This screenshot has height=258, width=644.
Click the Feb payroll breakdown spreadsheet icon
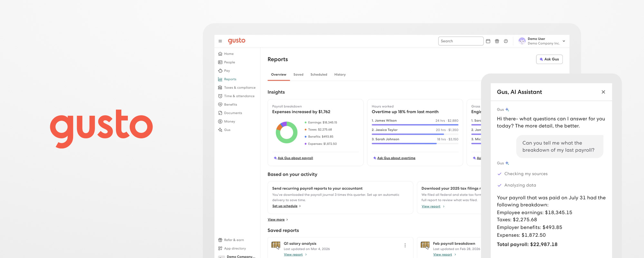click(x=425, y=245)
